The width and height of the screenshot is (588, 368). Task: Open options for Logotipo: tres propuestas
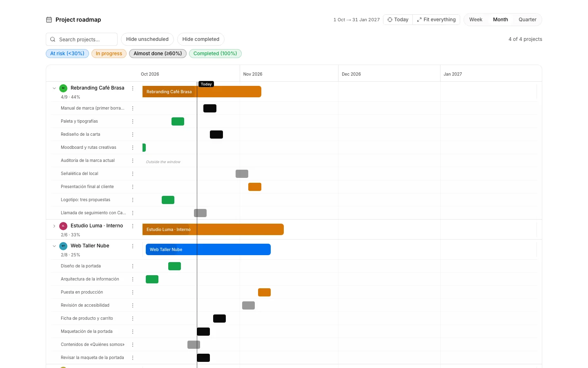click(133, 200)
